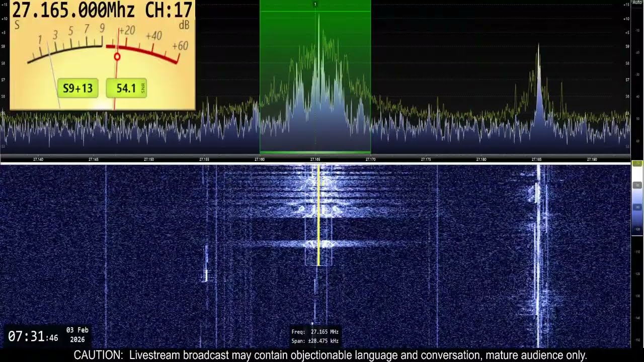Screen dimensions: 644x362
Task: Click the yellow tuning line in waterfall
Action: point(318,215)
